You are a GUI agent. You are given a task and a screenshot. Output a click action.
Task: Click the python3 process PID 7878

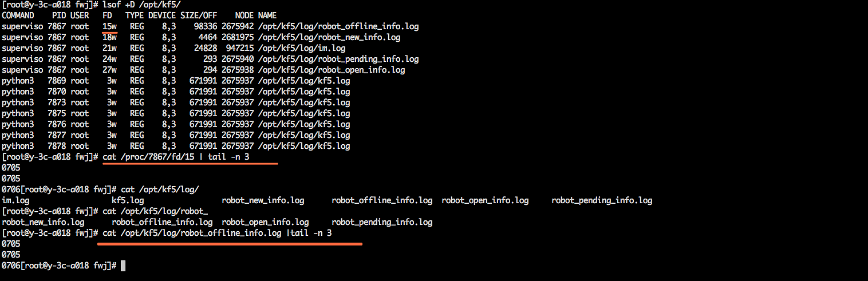[x=57, y=146]
